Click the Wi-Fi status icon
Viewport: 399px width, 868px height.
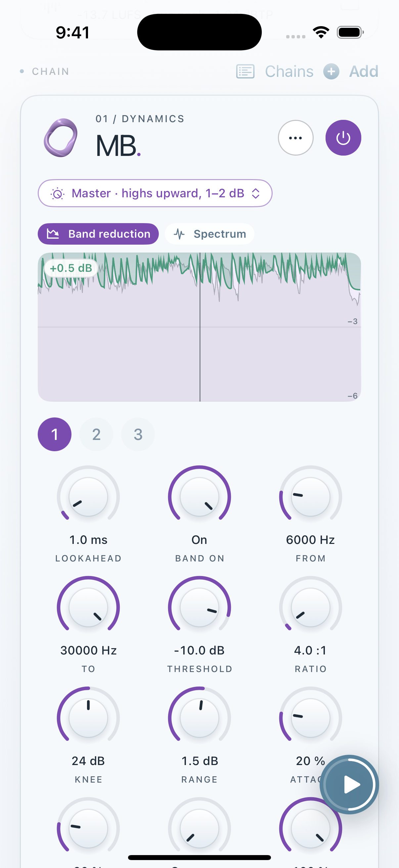(x=321, y=32)
